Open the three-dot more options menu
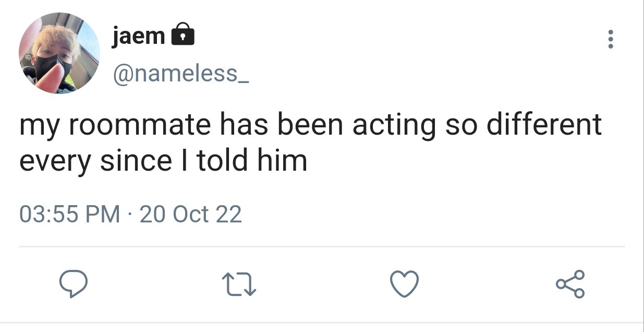This screenshot has width=644, height=332. pos(611,39)
